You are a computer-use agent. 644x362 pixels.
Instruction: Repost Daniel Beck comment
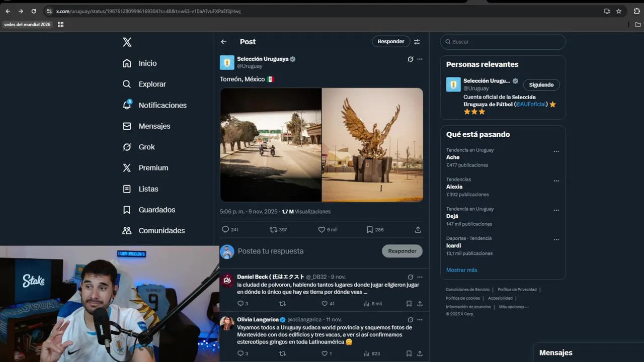(282, 304)
